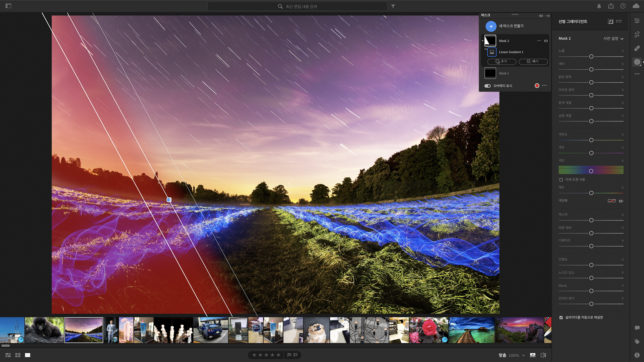
Task: Click the 노출 exposure slider handle
Action: click(591, 56)
